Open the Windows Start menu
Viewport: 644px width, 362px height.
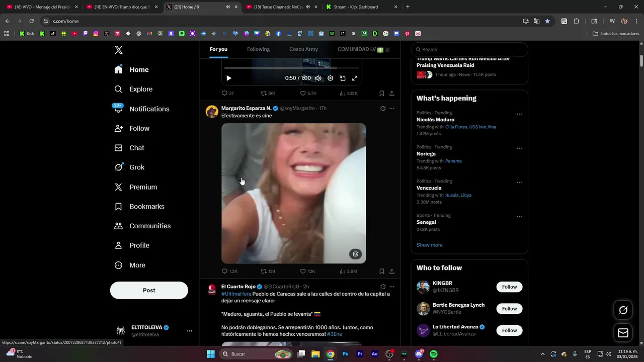pyautogui.click(x=211, y=354)
